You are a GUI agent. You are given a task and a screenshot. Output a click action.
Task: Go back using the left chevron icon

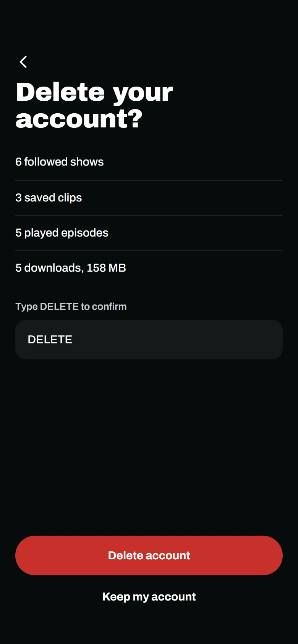[23, 62]
